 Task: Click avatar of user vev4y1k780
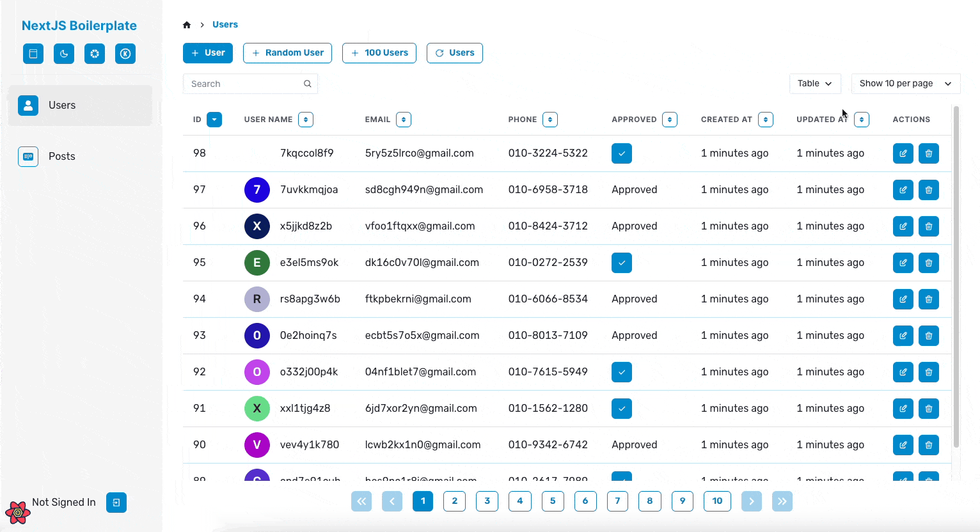pyautogui.click(x=257, y=445)
